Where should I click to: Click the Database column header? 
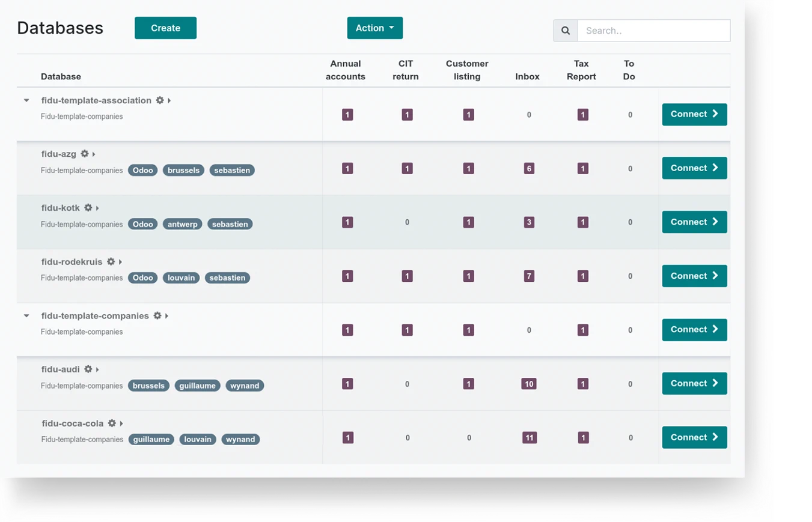point(61,77)
